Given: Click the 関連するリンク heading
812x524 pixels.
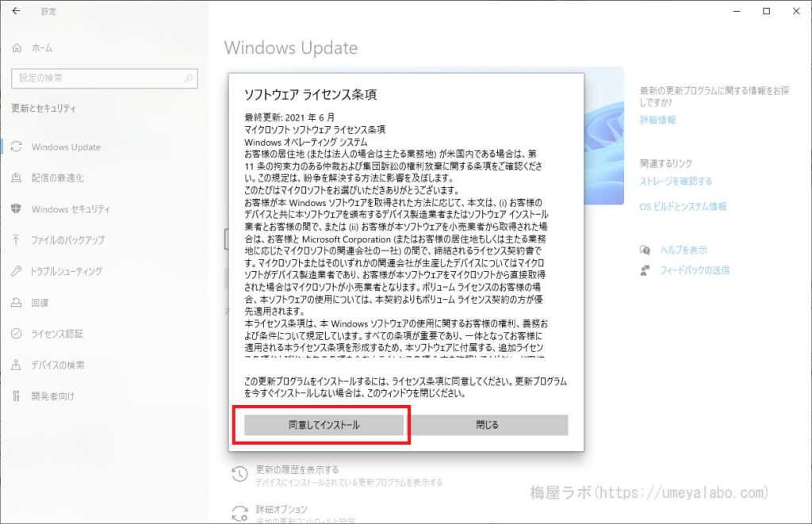Looking at the screenshot, I should click(x=666, y=163).
